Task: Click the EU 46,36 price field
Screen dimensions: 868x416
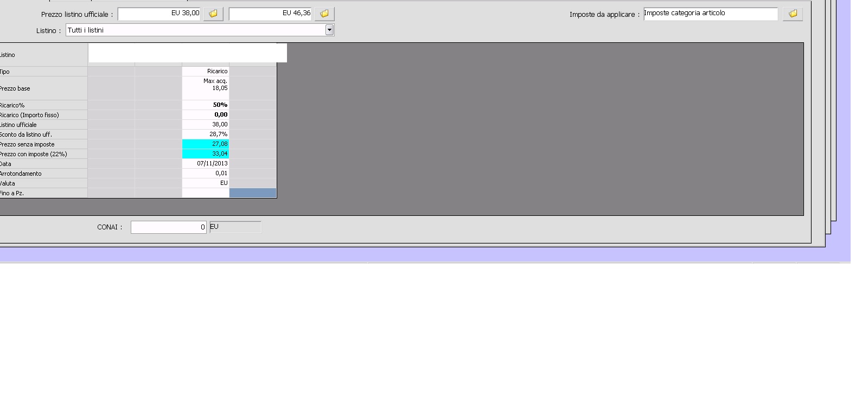Action: (270, 14)
